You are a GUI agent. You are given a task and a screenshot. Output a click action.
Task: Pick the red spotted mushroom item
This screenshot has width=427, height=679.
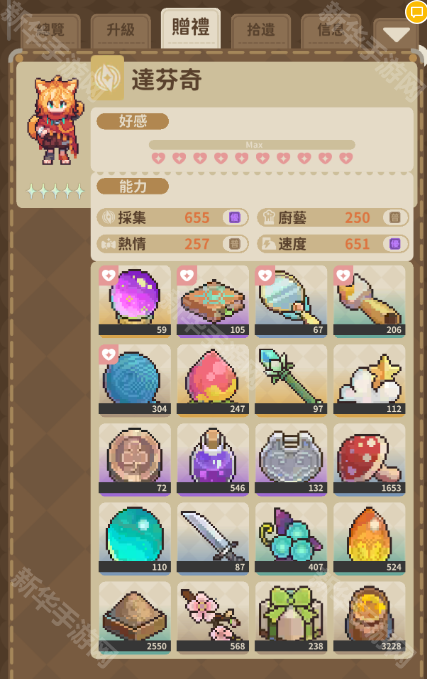tap(369, 459)
